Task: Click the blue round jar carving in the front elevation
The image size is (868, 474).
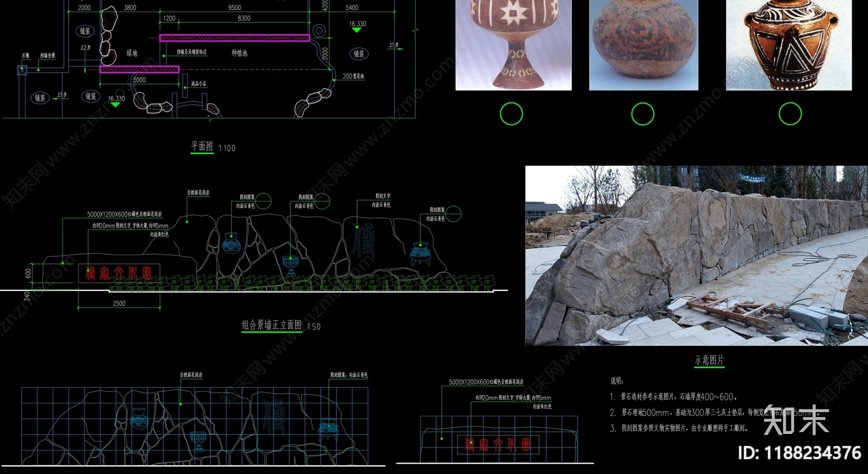Action: click(x=231, y=243)
